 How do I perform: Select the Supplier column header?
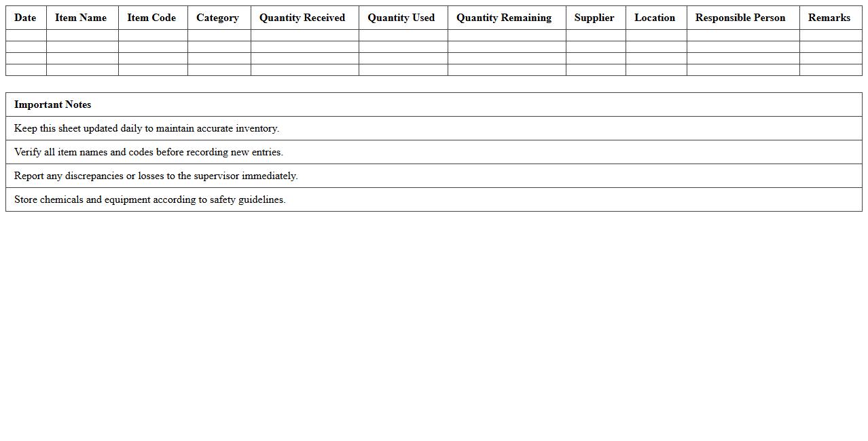[594, 18]
